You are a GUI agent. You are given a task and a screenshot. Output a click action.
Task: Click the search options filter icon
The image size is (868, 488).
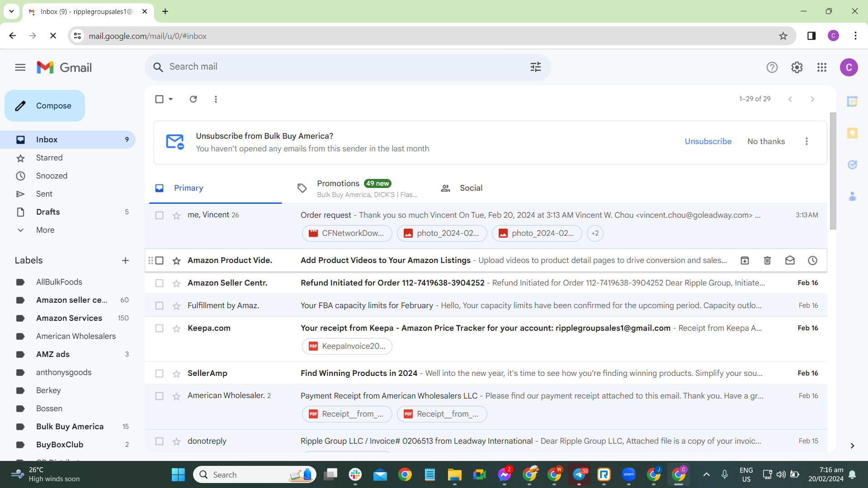(x=536, y=67)
